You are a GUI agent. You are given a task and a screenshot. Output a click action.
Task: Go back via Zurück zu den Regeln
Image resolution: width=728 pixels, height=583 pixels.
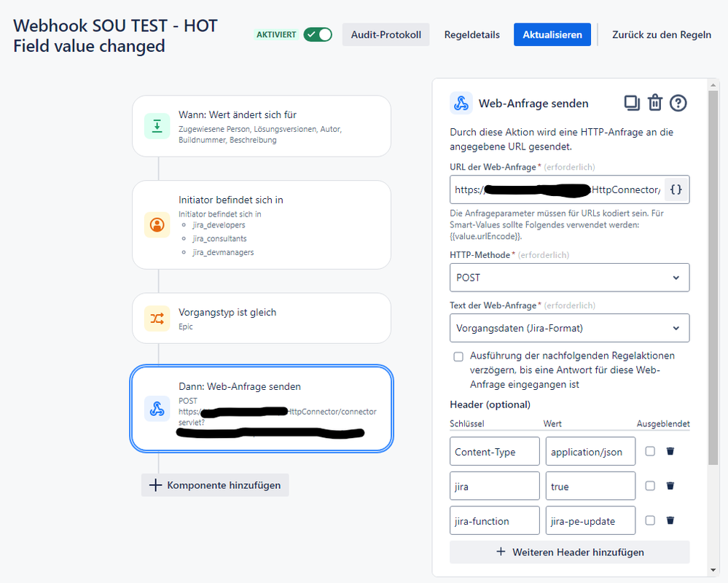(662, 34)
